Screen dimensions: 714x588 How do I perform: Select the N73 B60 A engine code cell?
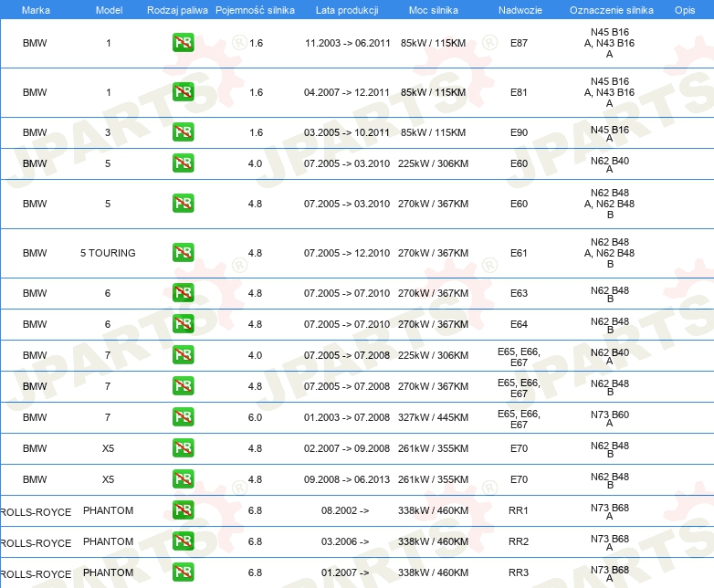[609, 417]
